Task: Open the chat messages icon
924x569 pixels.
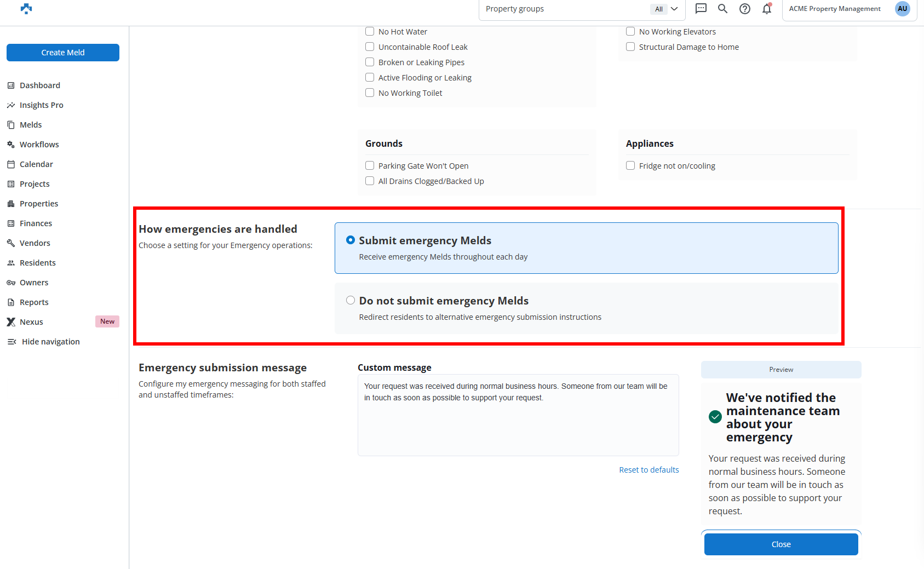Action: (x=701, y=9)
